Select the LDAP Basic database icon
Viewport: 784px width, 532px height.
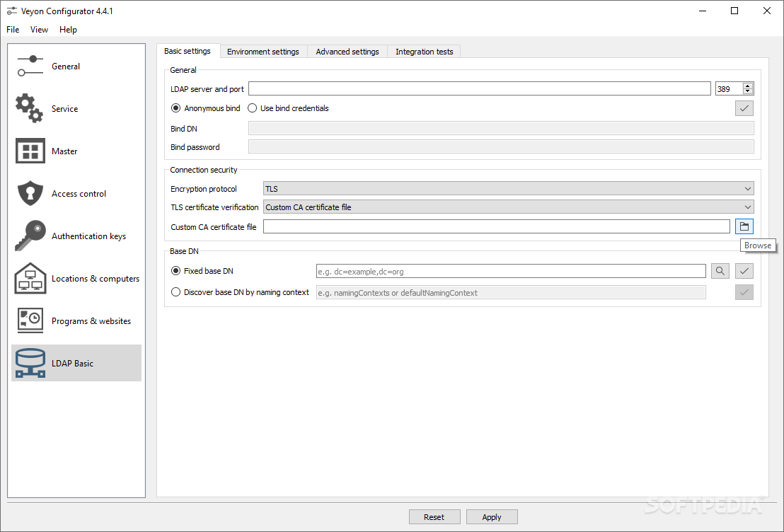click(x=30, y=363)
